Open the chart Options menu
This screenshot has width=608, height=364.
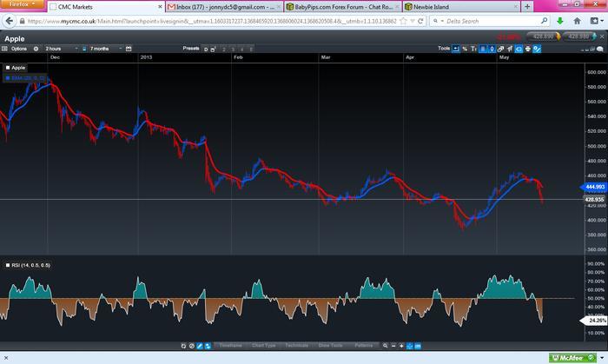(18, 49)
